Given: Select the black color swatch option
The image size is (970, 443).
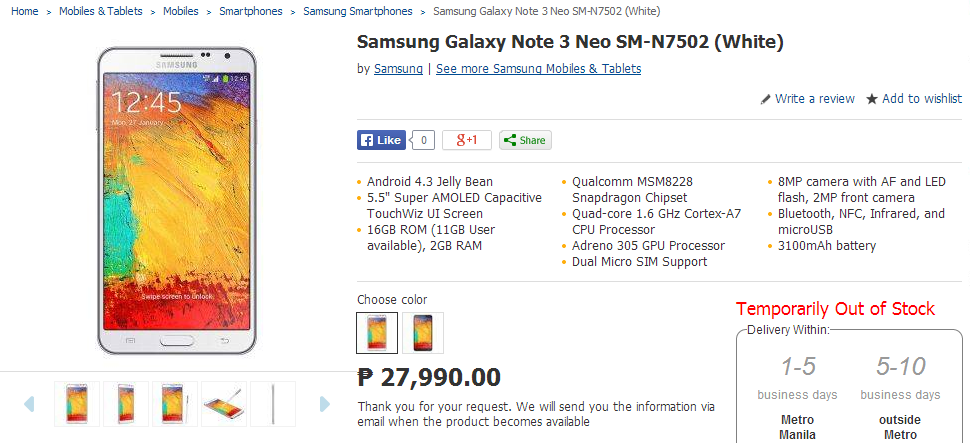Looking at the screenshot, I should [x=422, y=333].
